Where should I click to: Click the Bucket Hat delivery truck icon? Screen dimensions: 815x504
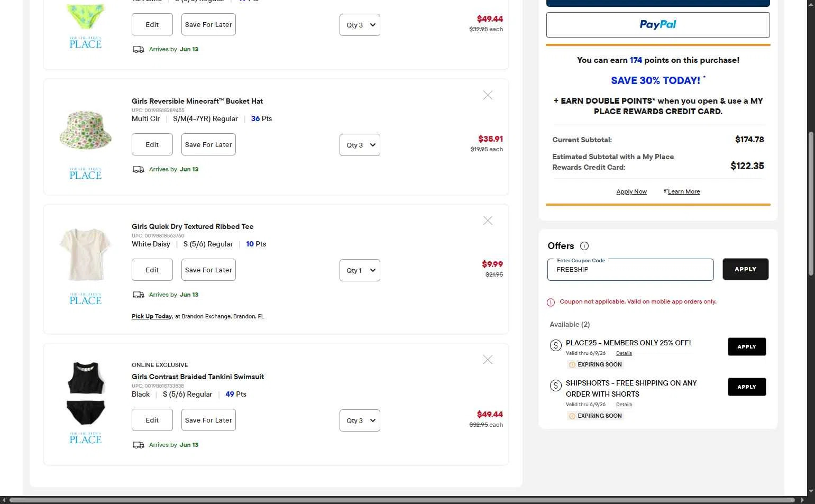tap(138, 170)
